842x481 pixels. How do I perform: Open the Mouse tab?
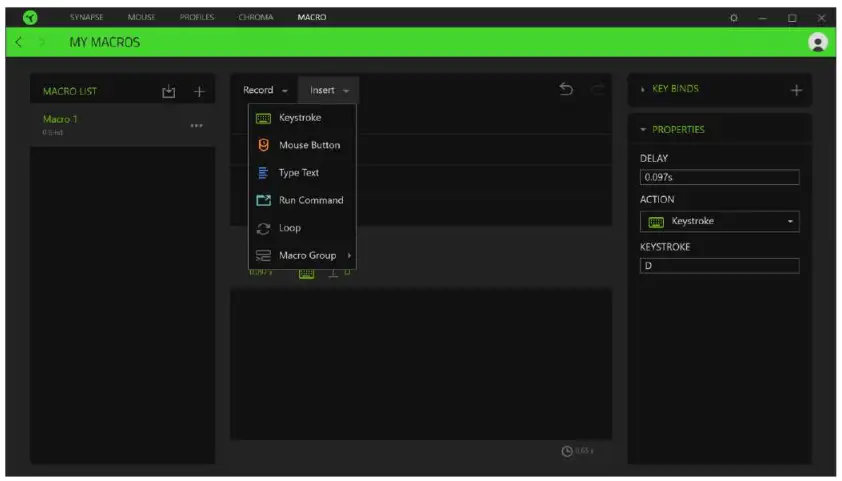[x=141, y=17]
